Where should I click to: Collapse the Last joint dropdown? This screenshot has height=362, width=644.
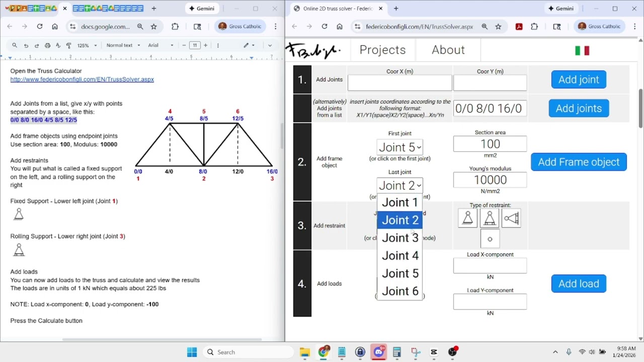pyautogui.click(x=399, y=186)
